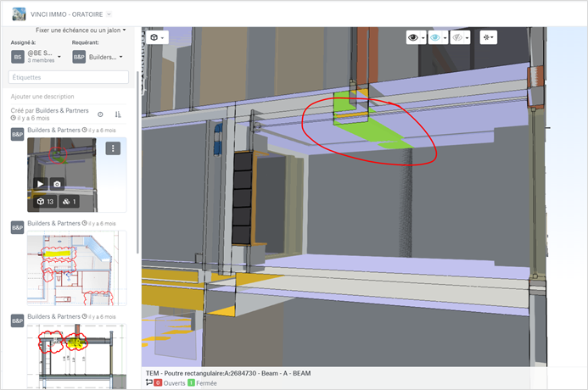
Task: Click the sort order icon for comments
Action: [x=118, y=114]
